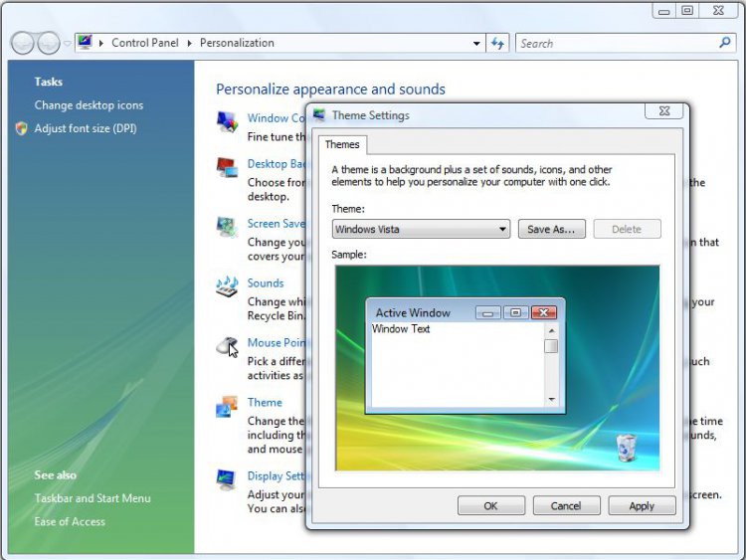
Task: Open the Theme dropdown showing Windows Vista
Action: pos(421,229)
